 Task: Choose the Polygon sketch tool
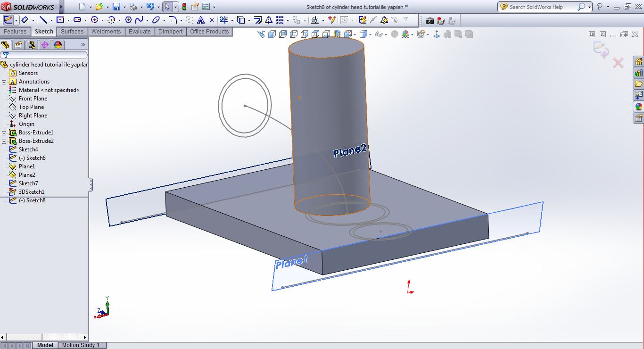128,20
